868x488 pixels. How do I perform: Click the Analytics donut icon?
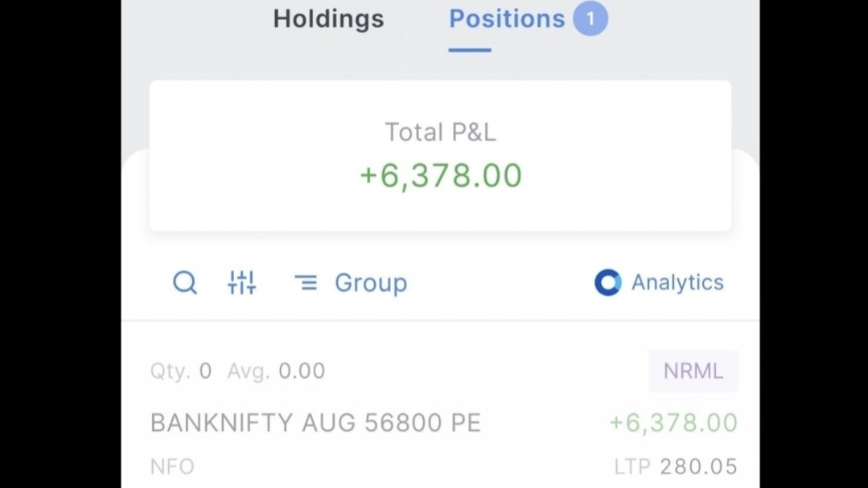click(x=608, y=283)
